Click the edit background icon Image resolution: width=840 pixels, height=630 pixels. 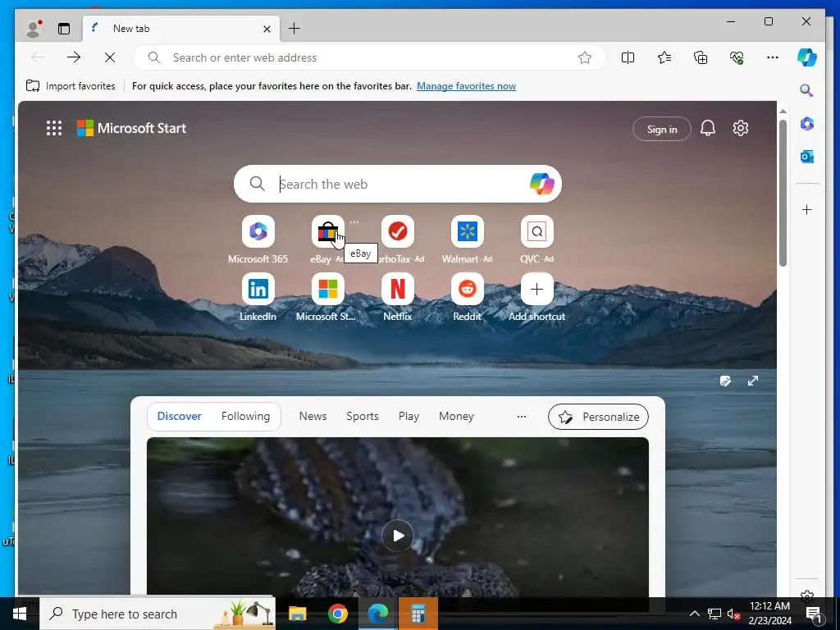pyautogui.click(x=725, y=381)
